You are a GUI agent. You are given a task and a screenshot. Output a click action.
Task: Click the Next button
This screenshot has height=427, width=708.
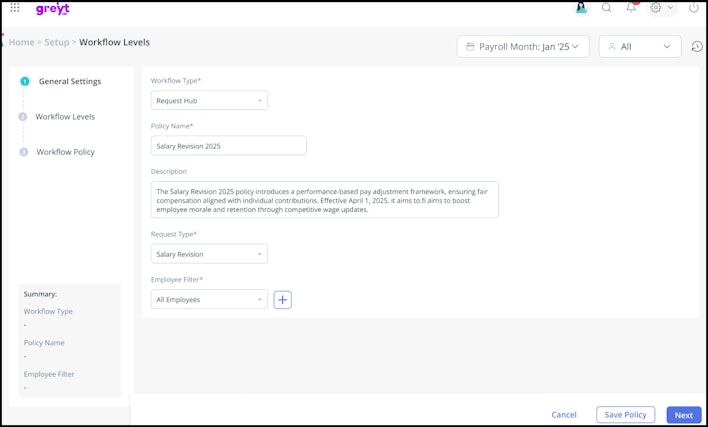tap(684, 415)
